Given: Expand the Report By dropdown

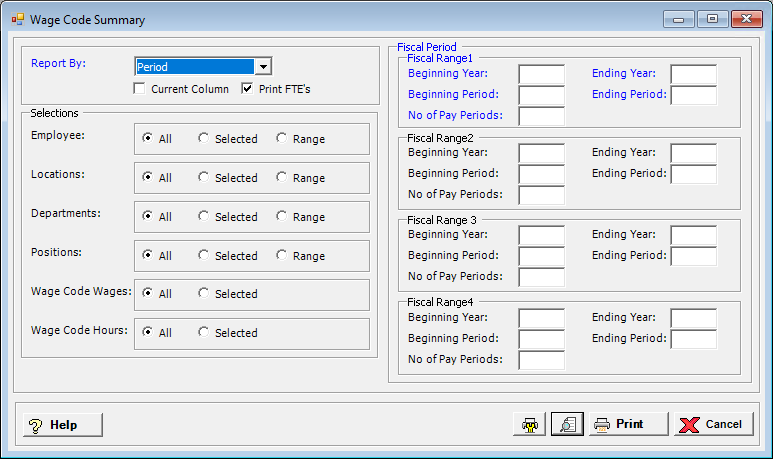Looking at the screenshot, I should pyautogui.click(x=263, y=67).
